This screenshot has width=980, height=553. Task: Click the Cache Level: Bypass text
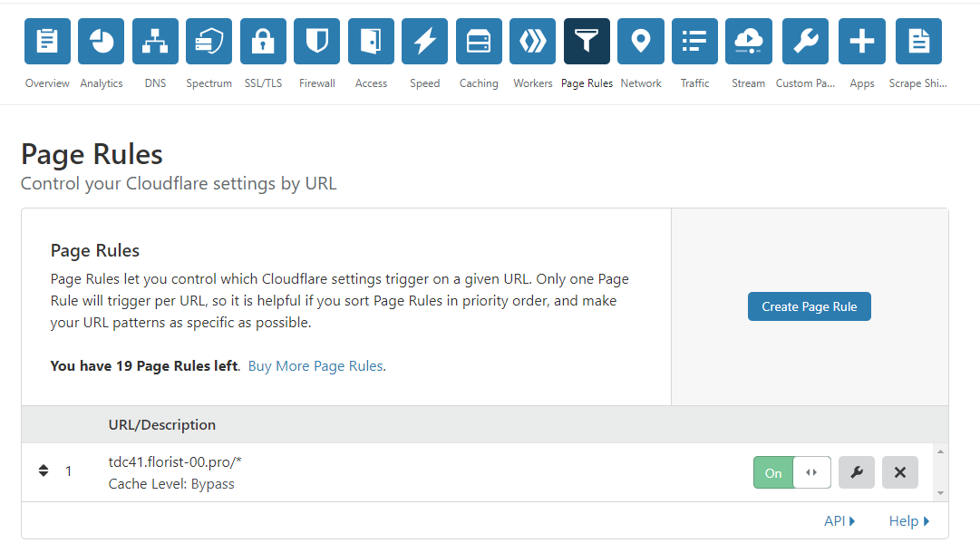click(x=171, y=484)
